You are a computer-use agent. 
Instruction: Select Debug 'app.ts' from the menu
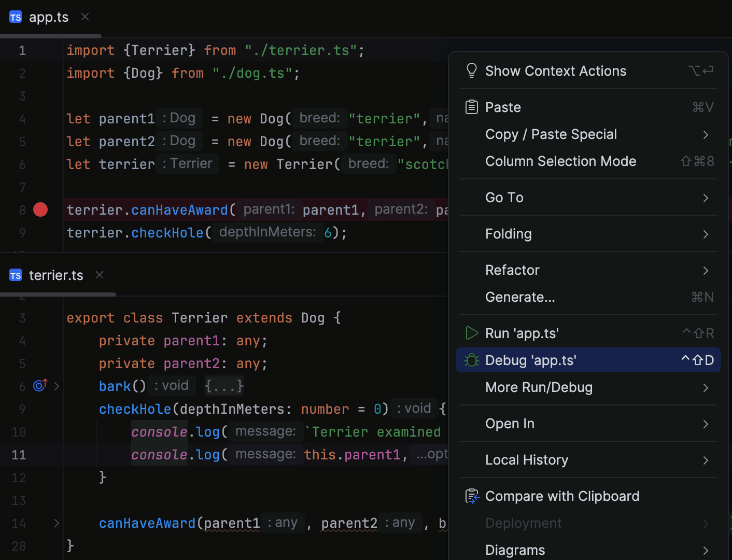click(x=530, y=360)
